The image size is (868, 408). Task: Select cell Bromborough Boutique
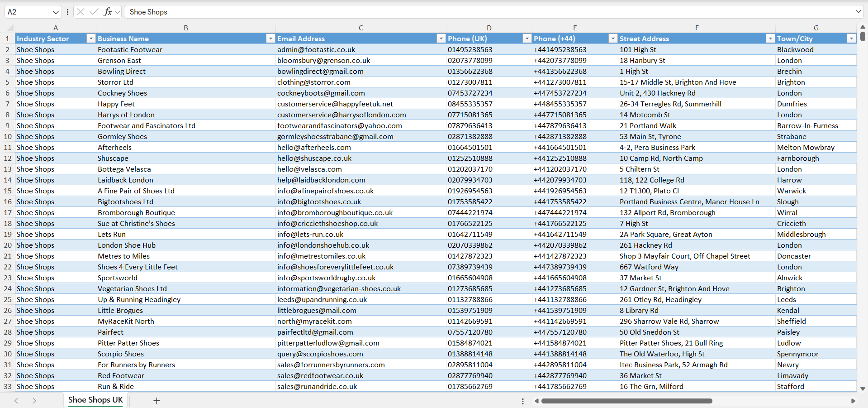point(186,213)
